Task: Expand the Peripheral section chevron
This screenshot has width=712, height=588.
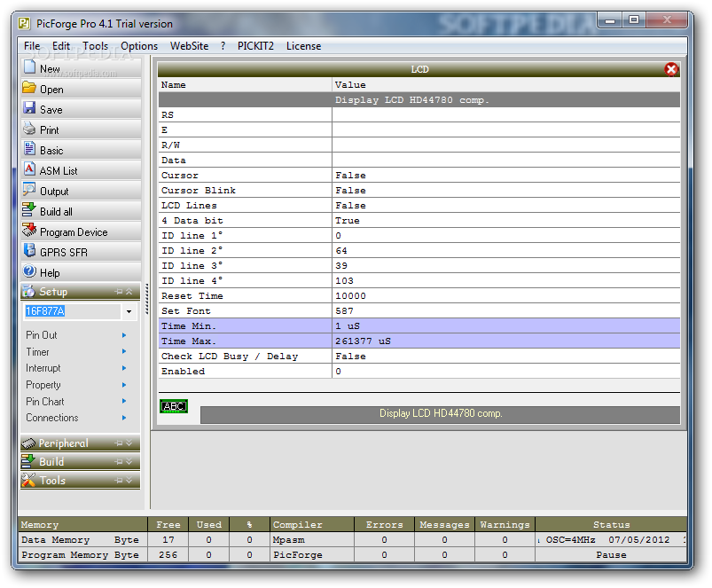Action: tap(129, 443)
